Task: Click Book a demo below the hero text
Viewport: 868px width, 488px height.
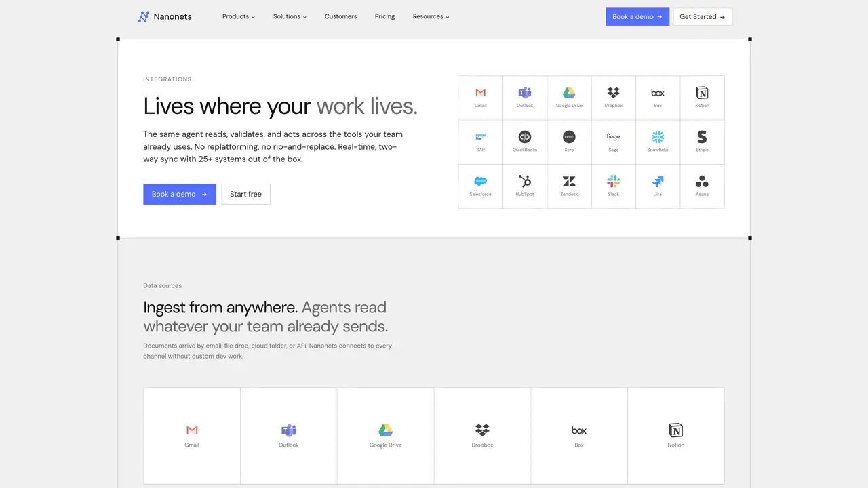Action: click(180, 194)
